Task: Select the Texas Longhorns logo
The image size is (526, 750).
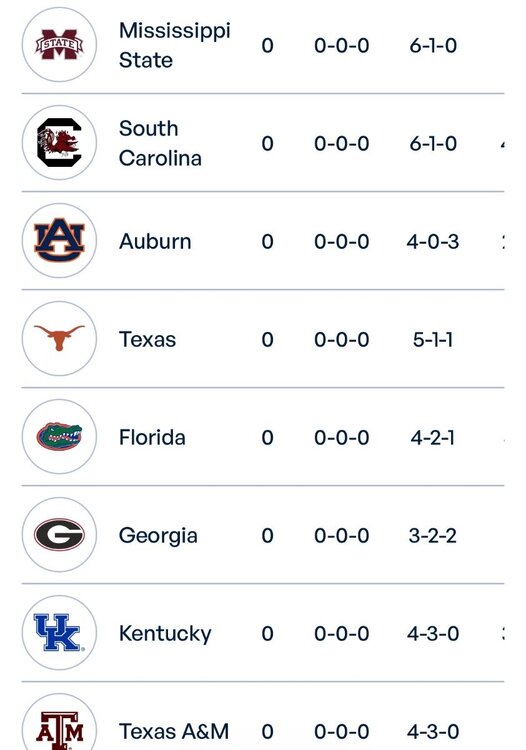Action: 59,339
